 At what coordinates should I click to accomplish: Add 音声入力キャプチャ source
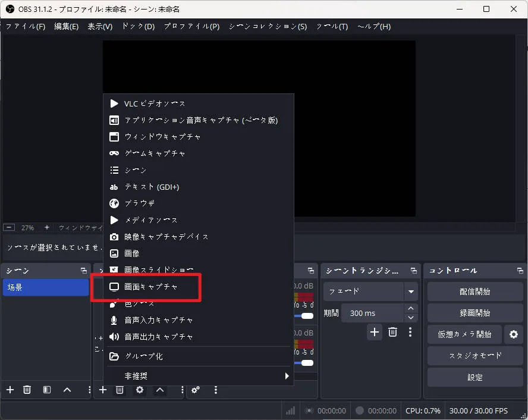pyautogui.click(x=199, y=320)
